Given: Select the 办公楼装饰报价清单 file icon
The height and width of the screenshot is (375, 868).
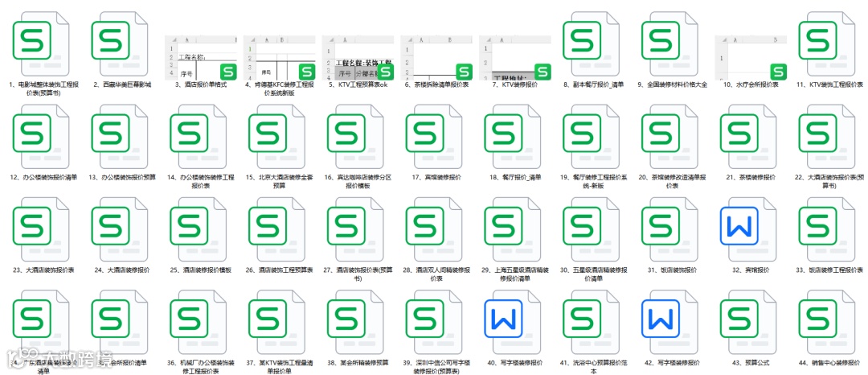Looking at the screenshot, I should pyautogui.click(x=42, y=138).
